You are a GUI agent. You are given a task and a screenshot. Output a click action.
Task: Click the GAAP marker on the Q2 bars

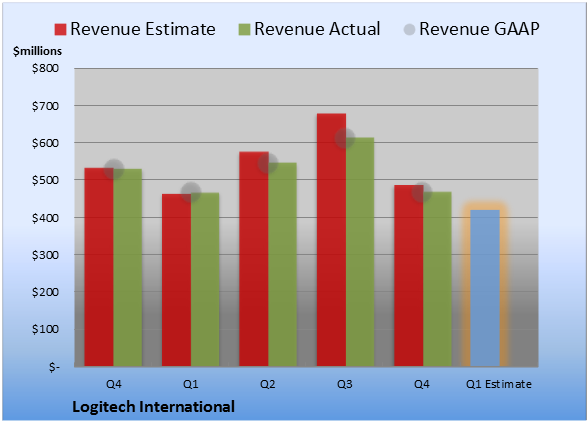pyautogui.click(x=268, y=163)
